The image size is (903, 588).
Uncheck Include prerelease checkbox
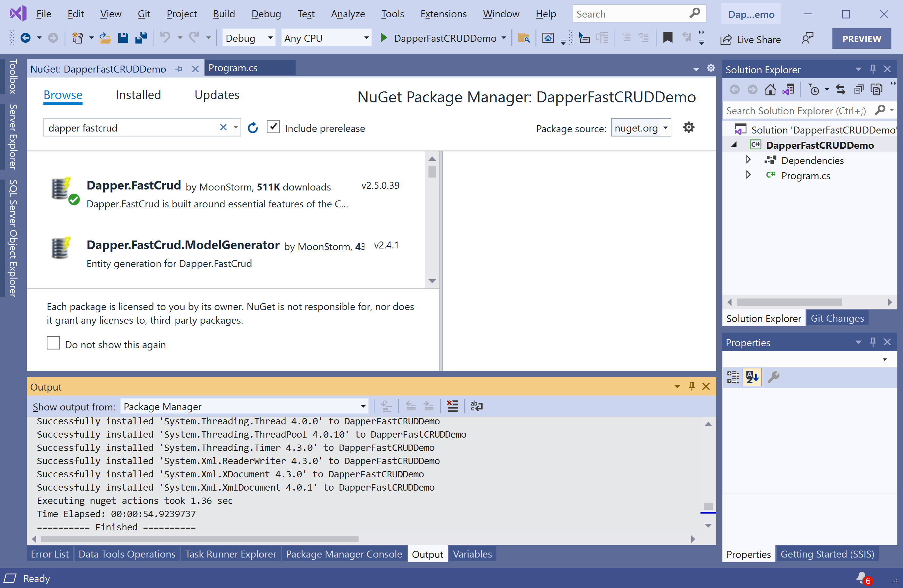coord(273,127)
